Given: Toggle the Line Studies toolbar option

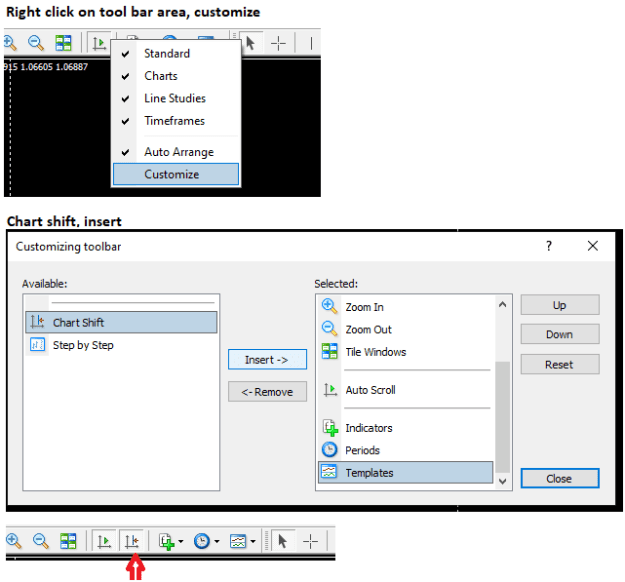Looking at the screenshot, I should point(176,98).
